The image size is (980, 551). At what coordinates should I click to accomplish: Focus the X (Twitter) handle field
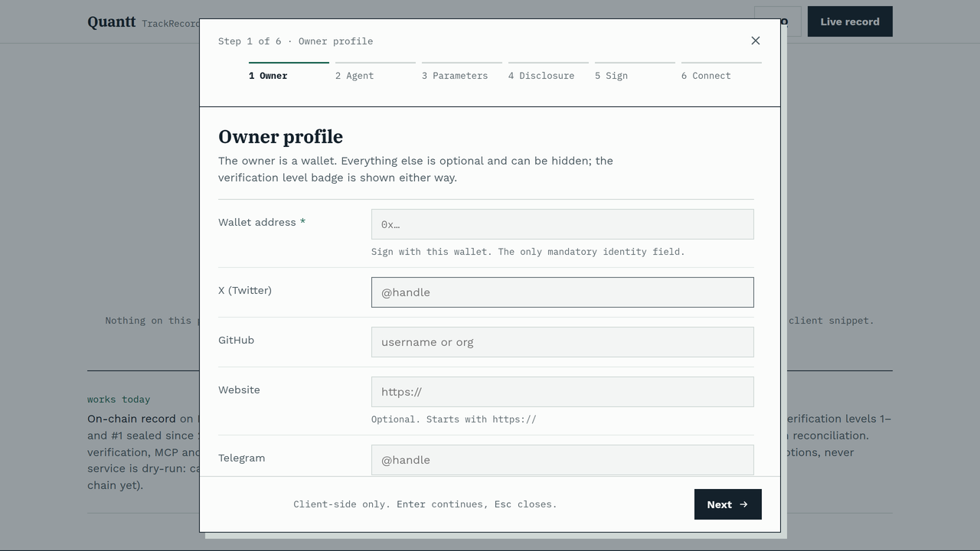[563, 292]
